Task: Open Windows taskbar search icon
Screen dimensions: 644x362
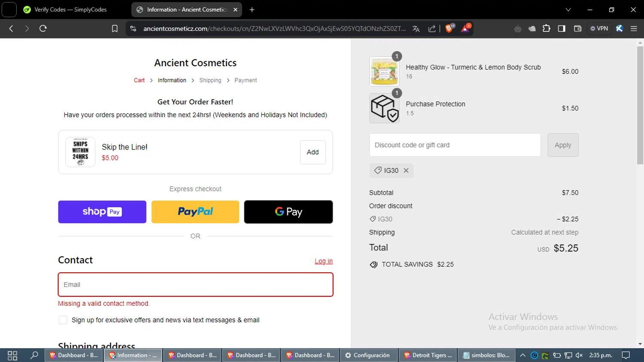Action: click(x=34, y=355)
